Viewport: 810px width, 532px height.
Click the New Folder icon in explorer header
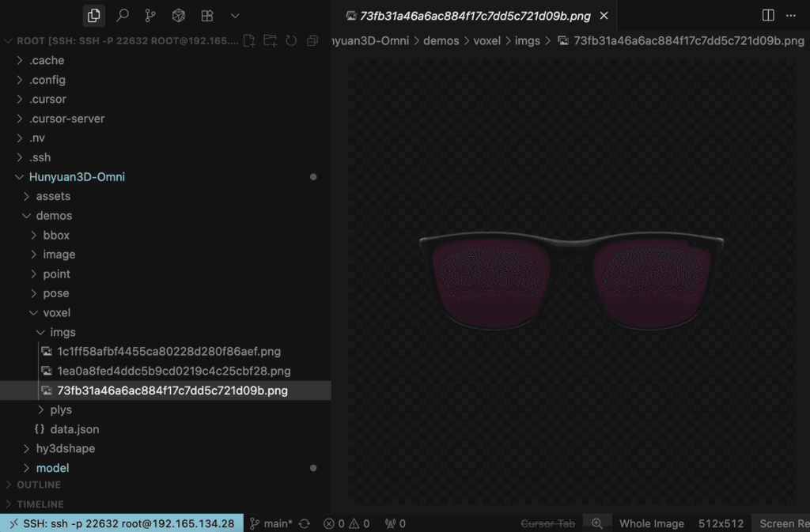click(x=271, y=41)
